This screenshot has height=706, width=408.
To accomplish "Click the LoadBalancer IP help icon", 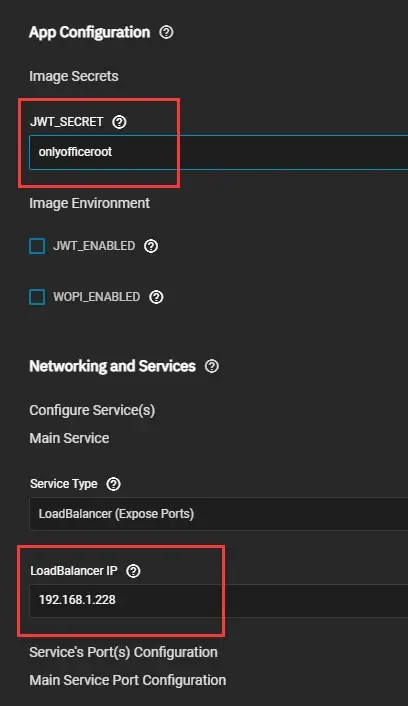I will click(133, 571).
